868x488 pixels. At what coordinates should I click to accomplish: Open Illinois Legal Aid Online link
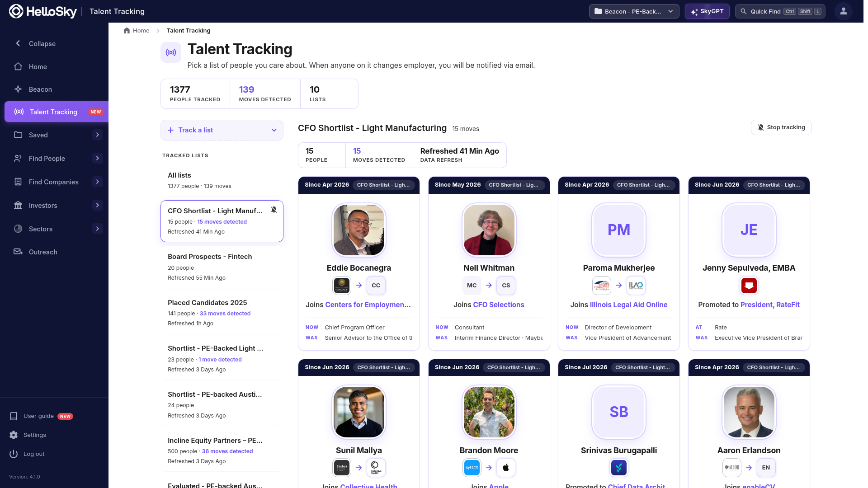tap(629, 305)
